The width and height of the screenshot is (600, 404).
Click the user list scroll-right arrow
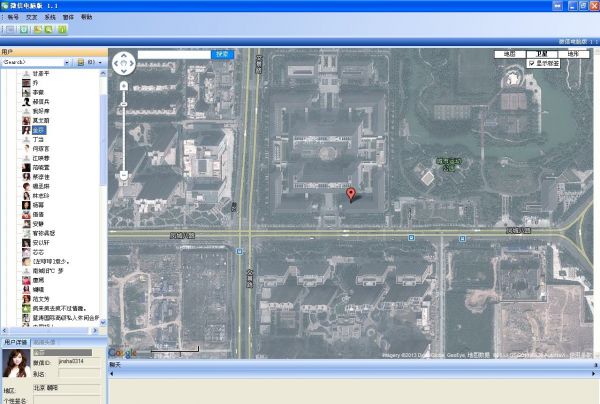(95, 331)
